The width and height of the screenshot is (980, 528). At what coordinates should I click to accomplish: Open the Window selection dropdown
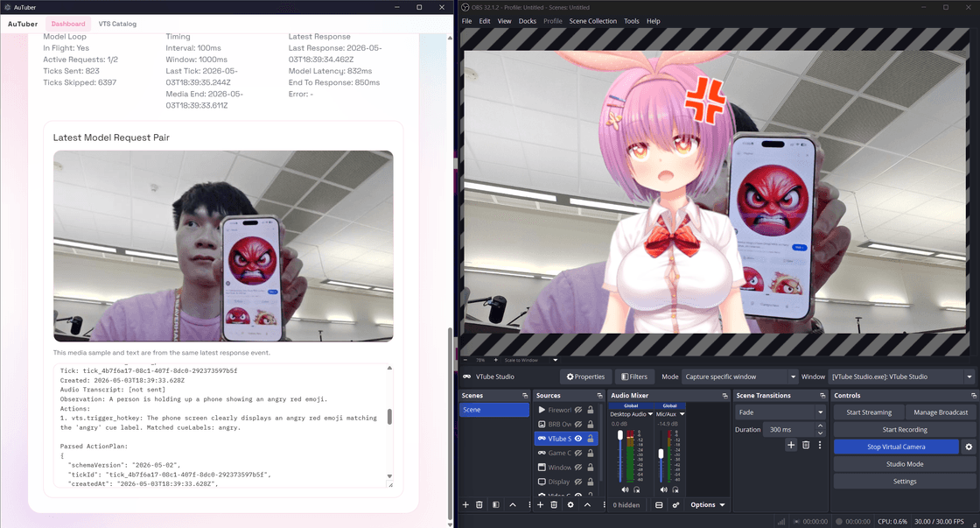point(901,377)
